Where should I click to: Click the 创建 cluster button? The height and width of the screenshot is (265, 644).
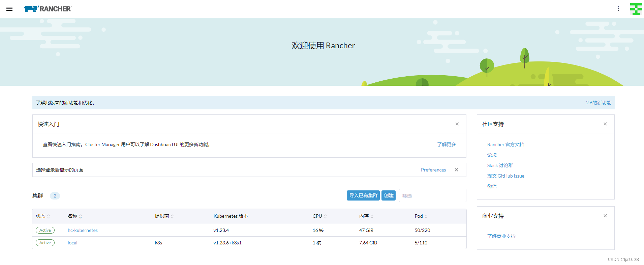389,195
